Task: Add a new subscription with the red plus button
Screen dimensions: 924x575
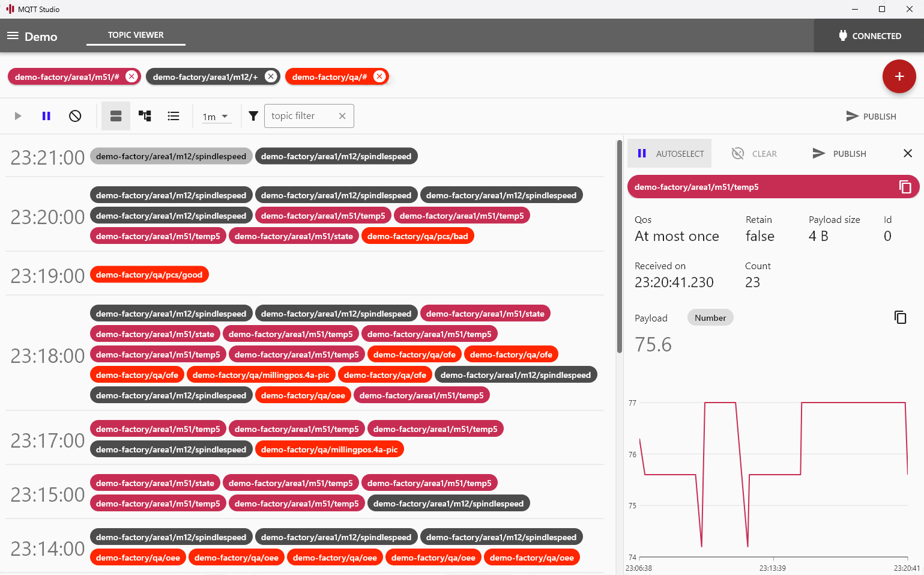Action: click(899, 76)
